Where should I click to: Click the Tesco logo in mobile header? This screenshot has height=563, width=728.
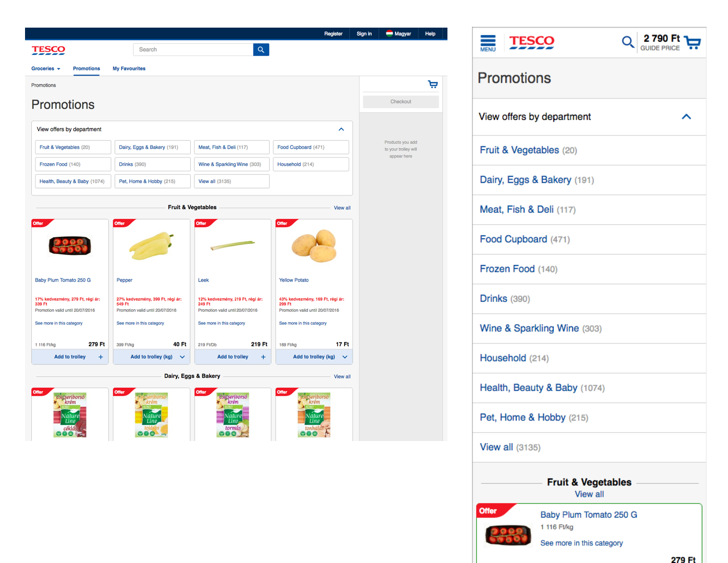click(x=531, y=42)
